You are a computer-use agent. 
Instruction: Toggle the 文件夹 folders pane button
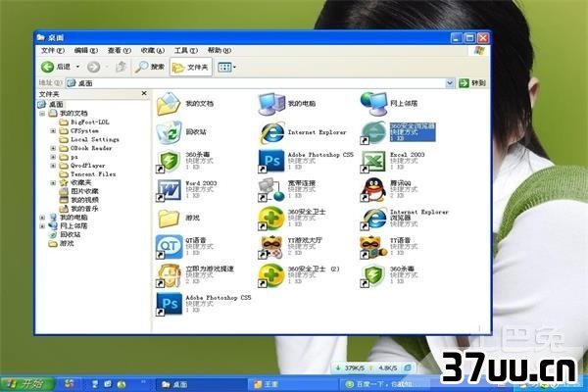[x=190, y=67]
